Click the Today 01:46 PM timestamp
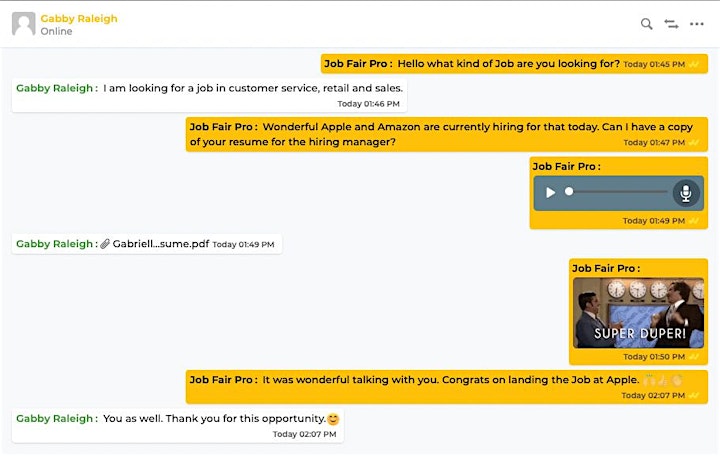The width and height of the screenshot is (720, 456). [368, 104]
